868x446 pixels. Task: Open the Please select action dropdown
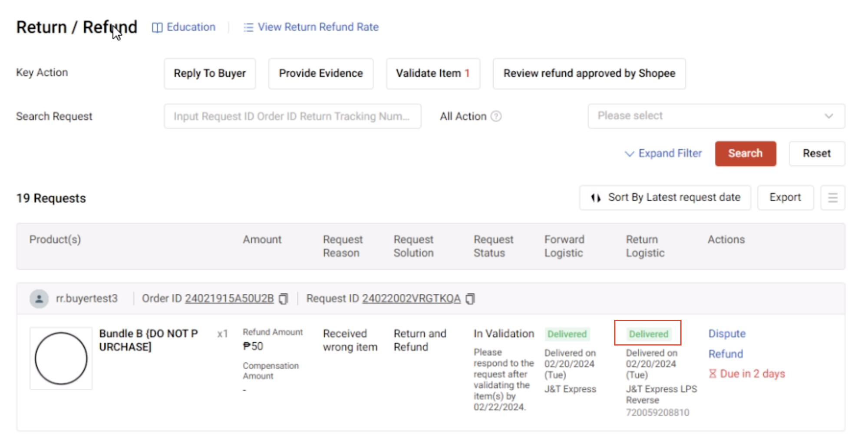tap(716, 116)
